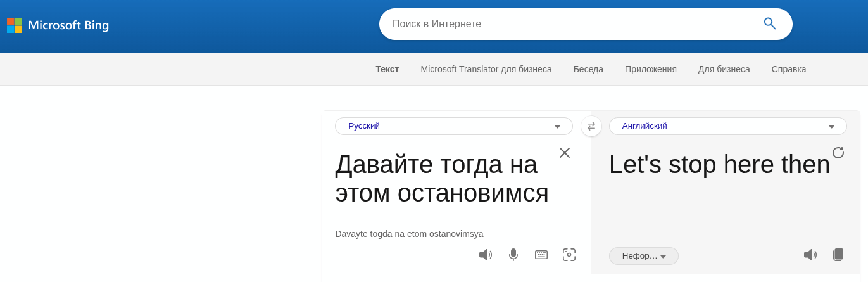Click the refresh translation icon
The height and width of the screenshot is (282, 868).
pyautogui.click(x=838, y=153)
